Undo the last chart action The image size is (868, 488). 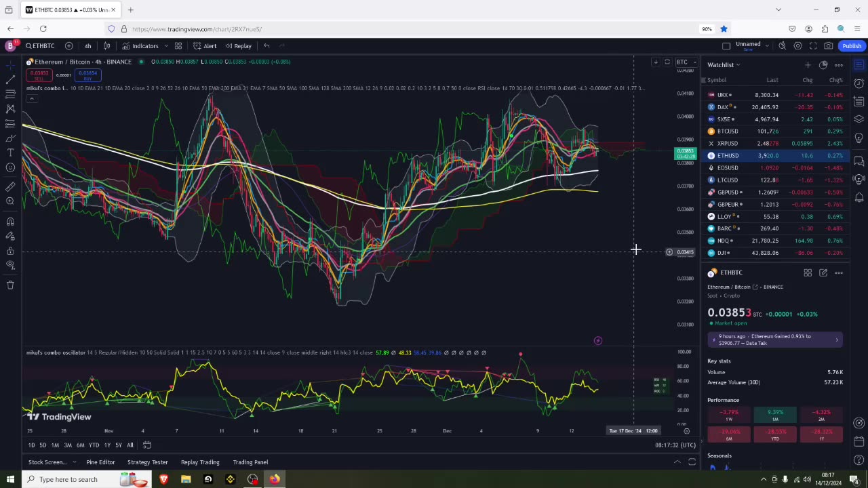pyautogui.click(x=267, y=46)
